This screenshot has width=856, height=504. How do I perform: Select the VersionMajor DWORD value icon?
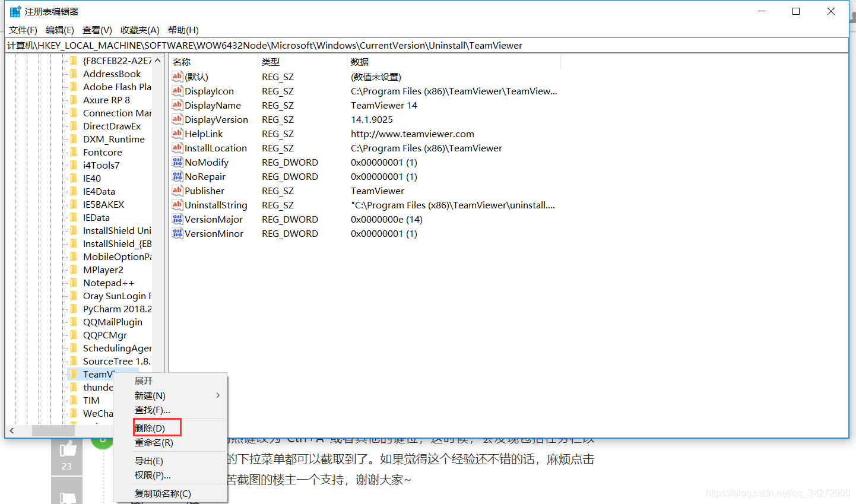(x=177, y=219)
